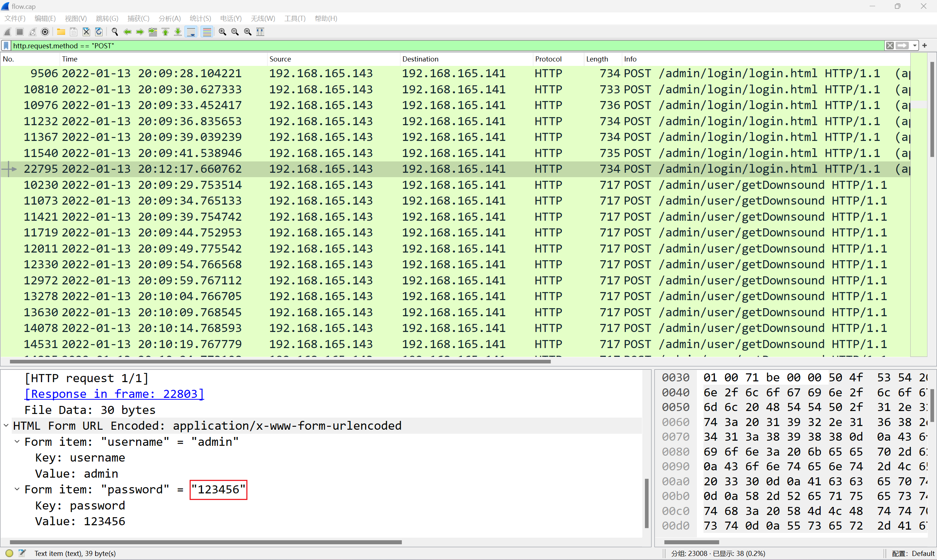Click the packet details vertical scrollbar

click(647, 503)
